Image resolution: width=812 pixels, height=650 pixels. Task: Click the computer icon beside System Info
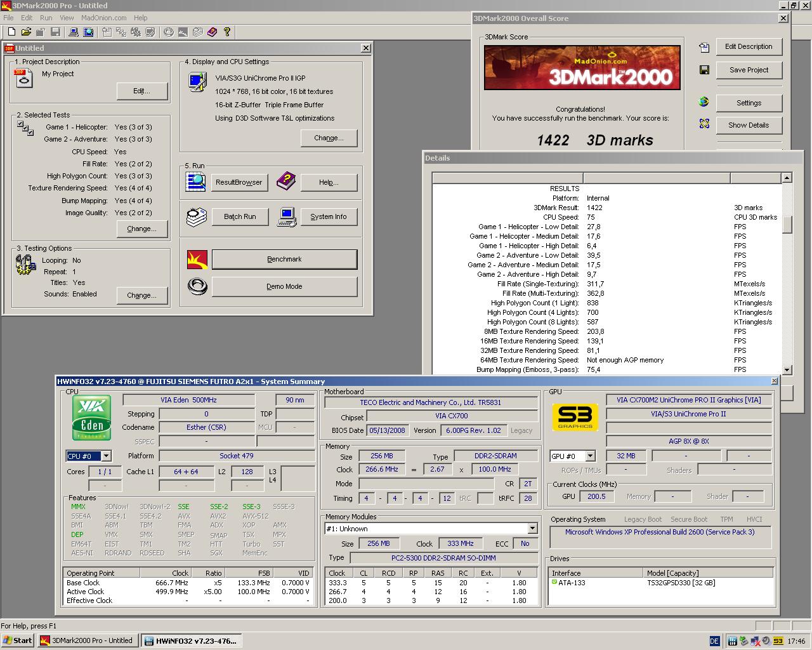pos(287,216)
